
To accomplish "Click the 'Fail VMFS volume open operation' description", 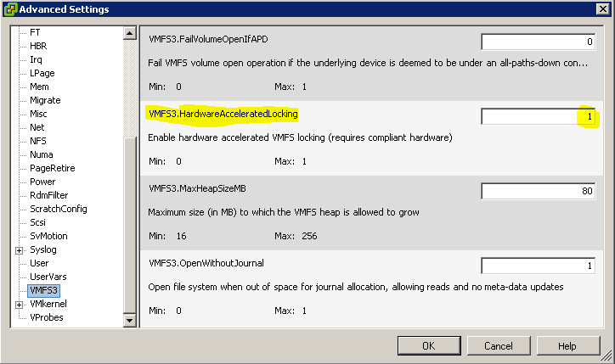I will tap(368, 63).
